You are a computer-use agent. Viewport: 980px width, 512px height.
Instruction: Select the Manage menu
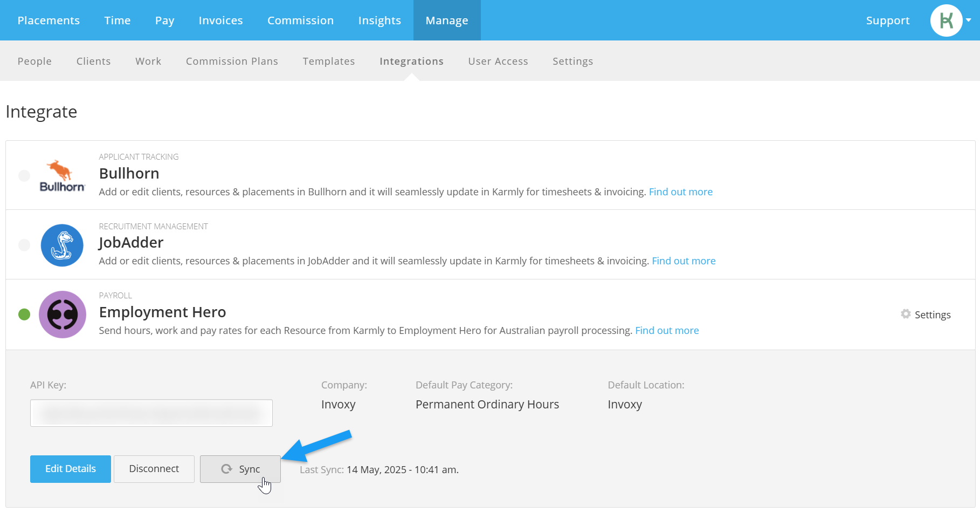447,21
